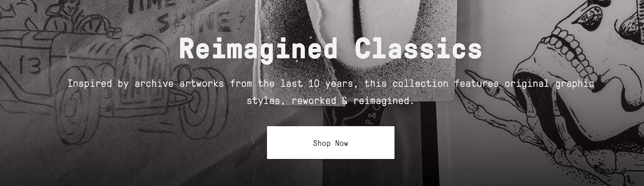Click the words "original graphic" in the description
The height and width of the screenshot is (186, 644).
click(549, 84)
